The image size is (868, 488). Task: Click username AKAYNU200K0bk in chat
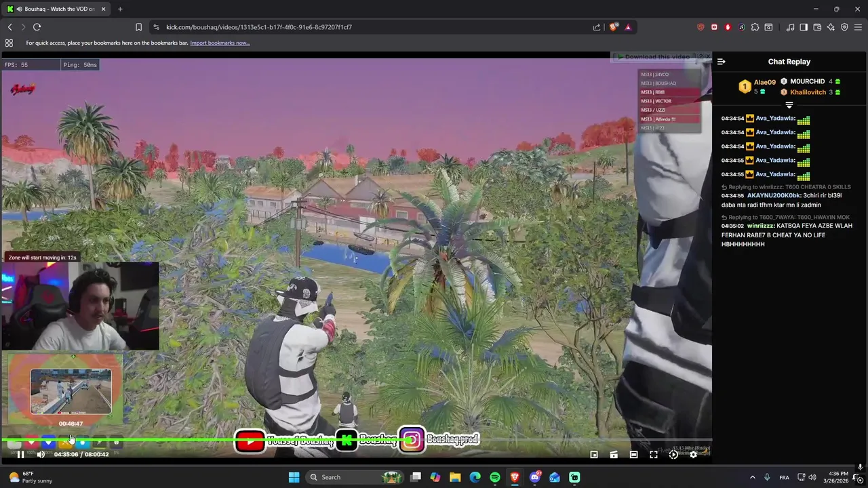click(x=773, y=195)
